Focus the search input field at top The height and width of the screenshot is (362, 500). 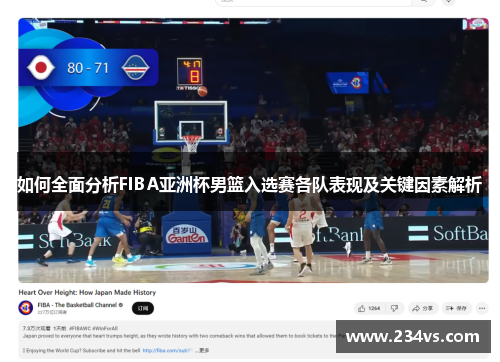point(314,2)
